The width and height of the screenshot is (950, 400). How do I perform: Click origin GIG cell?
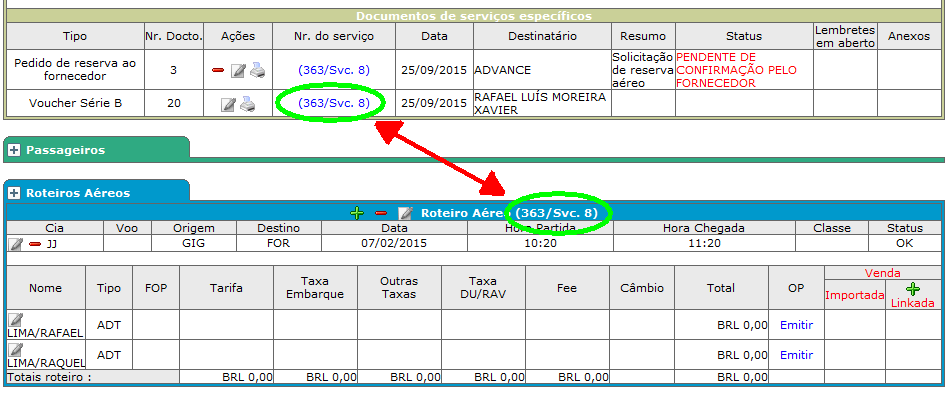tap(194, 244)
